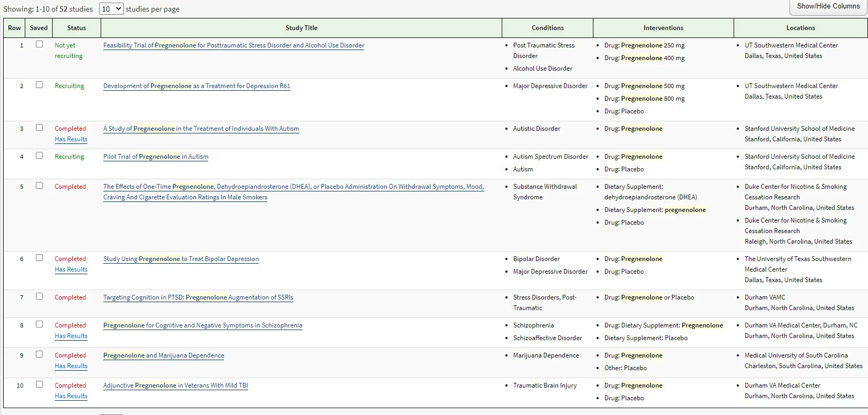Click the 'Autistic Disorder' condition text
The image size is (868, 415).
[537, 129]
